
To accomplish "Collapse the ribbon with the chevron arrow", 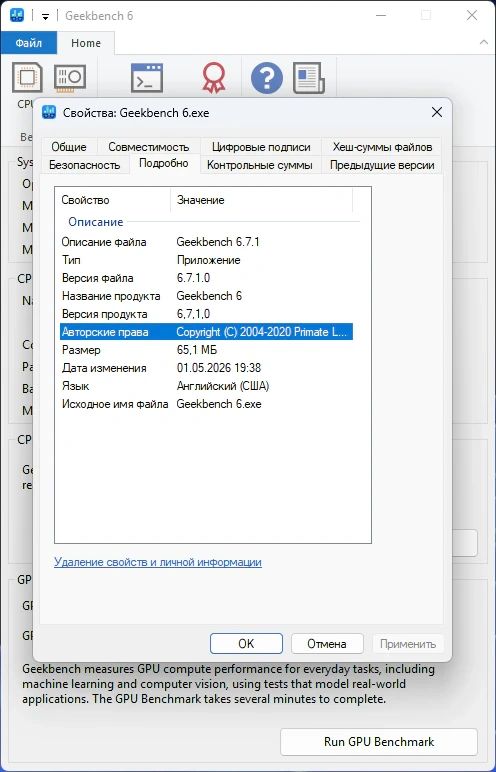I will [484, 43].
